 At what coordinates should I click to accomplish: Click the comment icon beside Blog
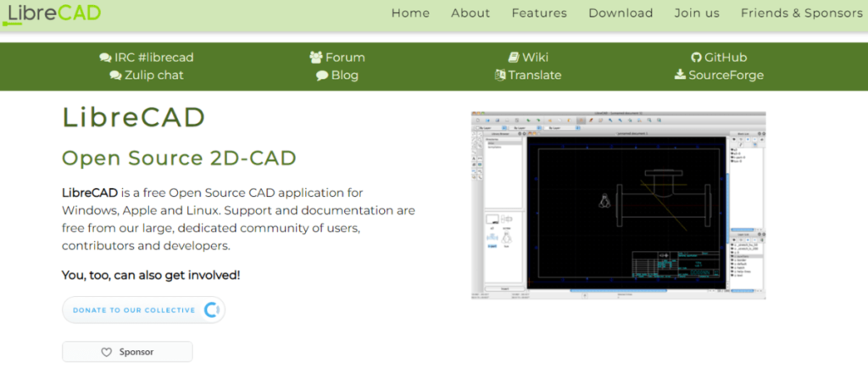pyautogui.click(x=322, y=75)
